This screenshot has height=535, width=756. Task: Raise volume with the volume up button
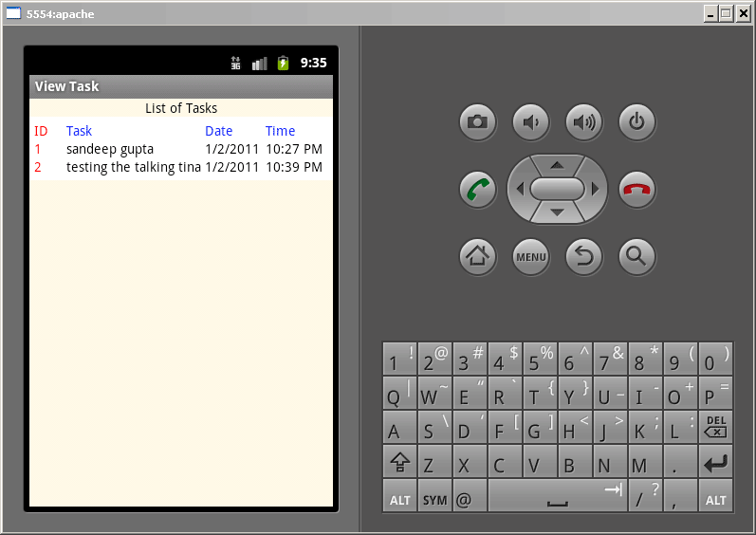tap(584, 122)
